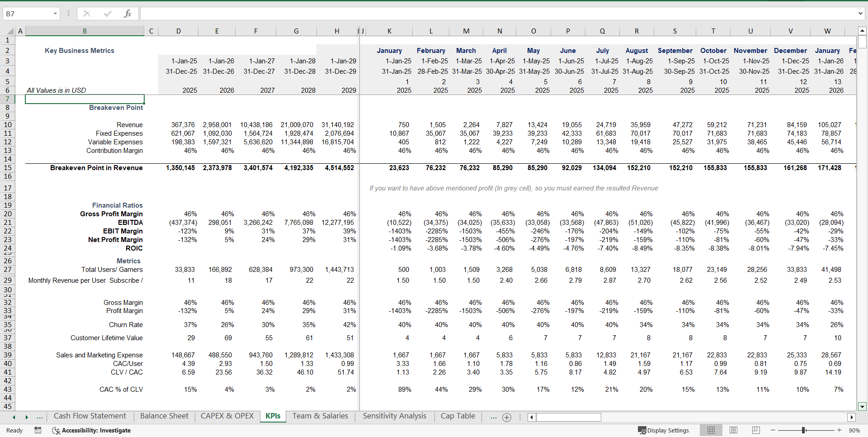The width and height of the screenshot is (868, 437).
Task: Click the formula bar options dots handle
Action: pyautogui.click(x=69, y=14)
